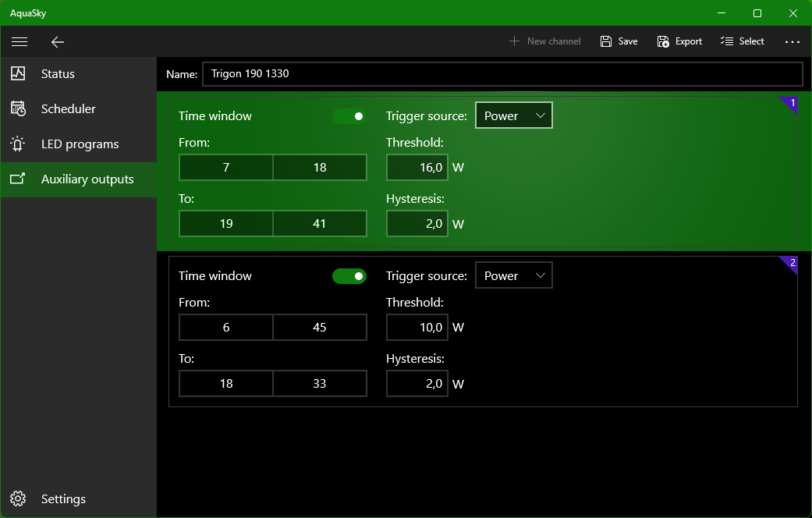Click the Save disk icon
Viewport: 812px width, 518px height.
[x=606, y=41]
